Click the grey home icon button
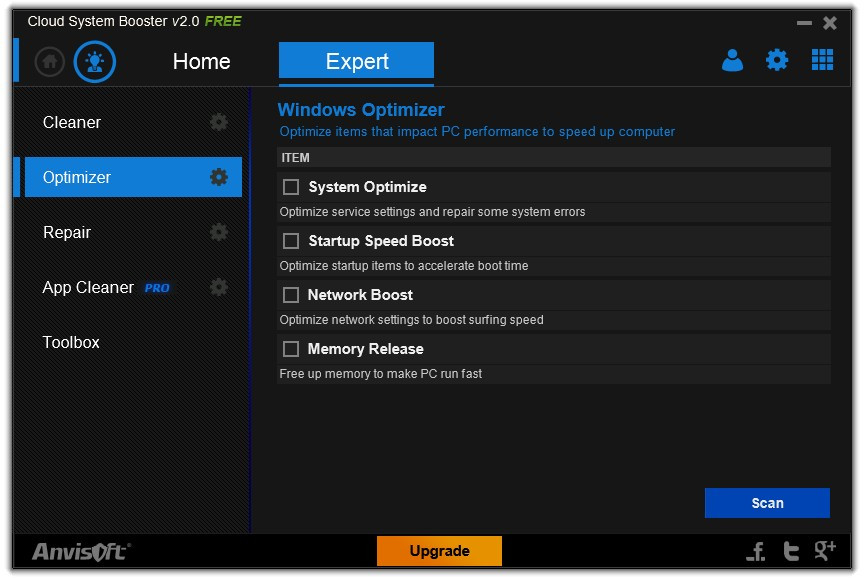 [x=50, y=61]
